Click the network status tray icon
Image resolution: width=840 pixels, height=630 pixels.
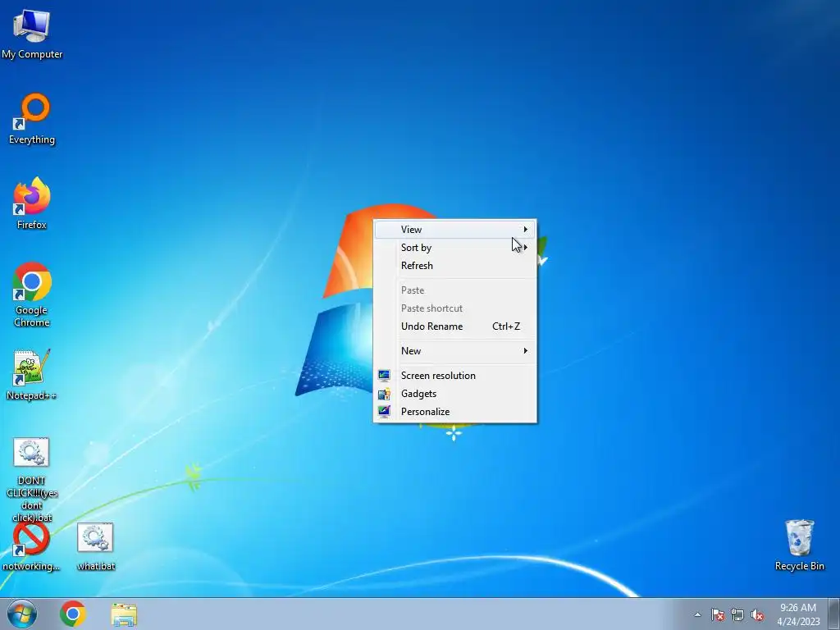click(737, 614)
